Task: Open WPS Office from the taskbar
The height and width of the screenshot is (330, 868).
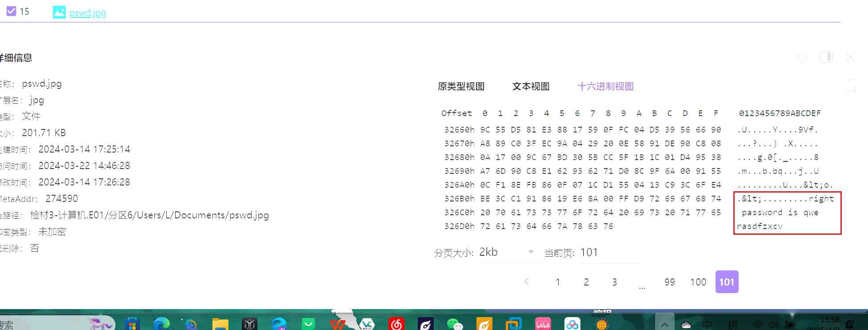Action: (337, 324)
